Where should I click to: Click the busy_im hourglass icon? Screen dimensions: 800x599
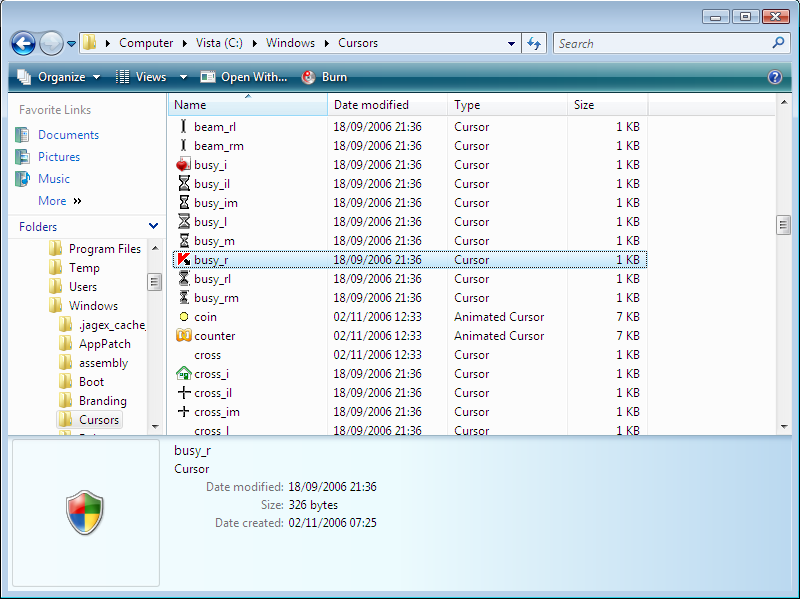pyautogui.click(x=184, y=203)
